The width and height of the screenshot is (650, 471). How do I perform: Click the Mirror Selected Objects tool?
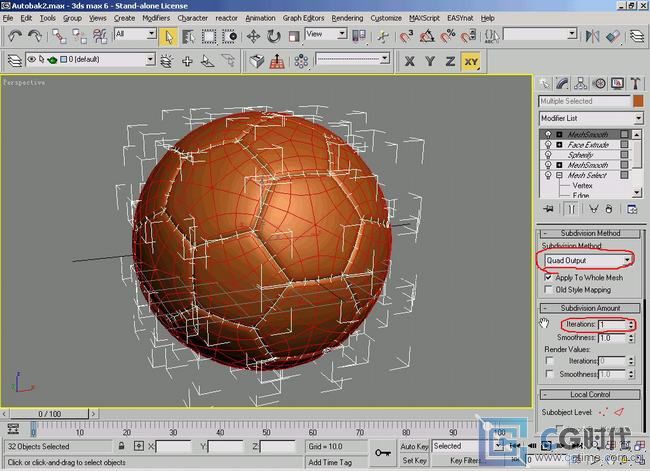click(x=592, y=36)
